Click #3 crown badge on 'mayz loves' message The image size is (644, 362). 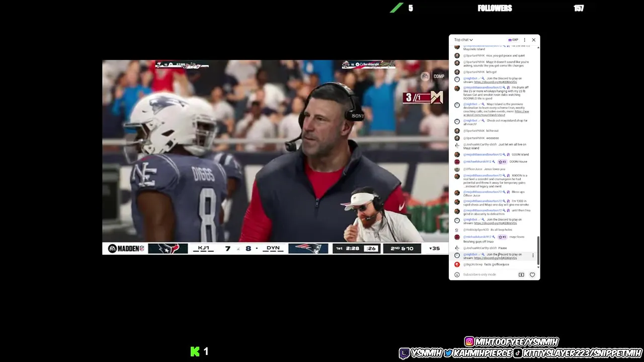coord(502,237)
